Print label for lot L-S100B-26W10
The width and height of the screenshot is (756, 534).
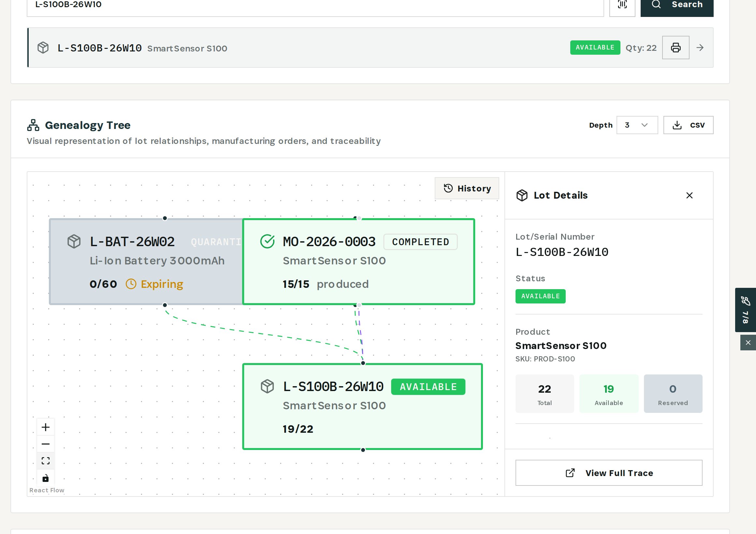[675, 48]
